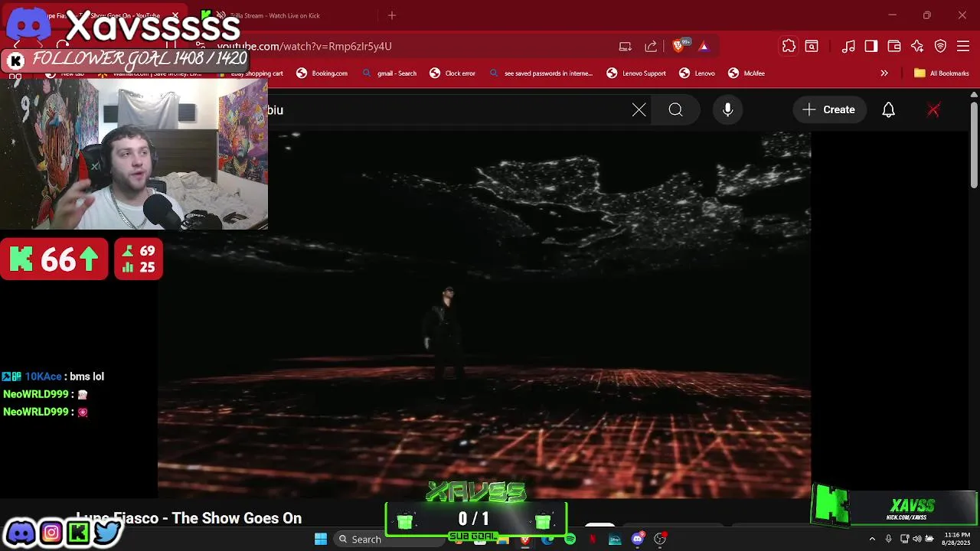Screen dimensions: 980x551
Task: Unmute the Kick tab via its speaker icon
Action: [221, 15]
